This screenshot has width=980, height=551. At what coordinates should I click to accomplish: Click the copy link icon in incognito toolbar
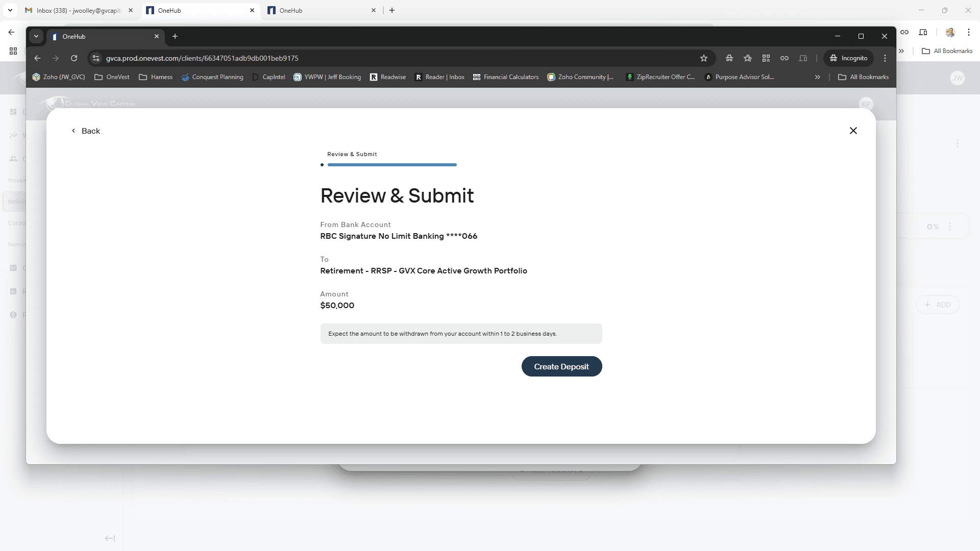785,58
